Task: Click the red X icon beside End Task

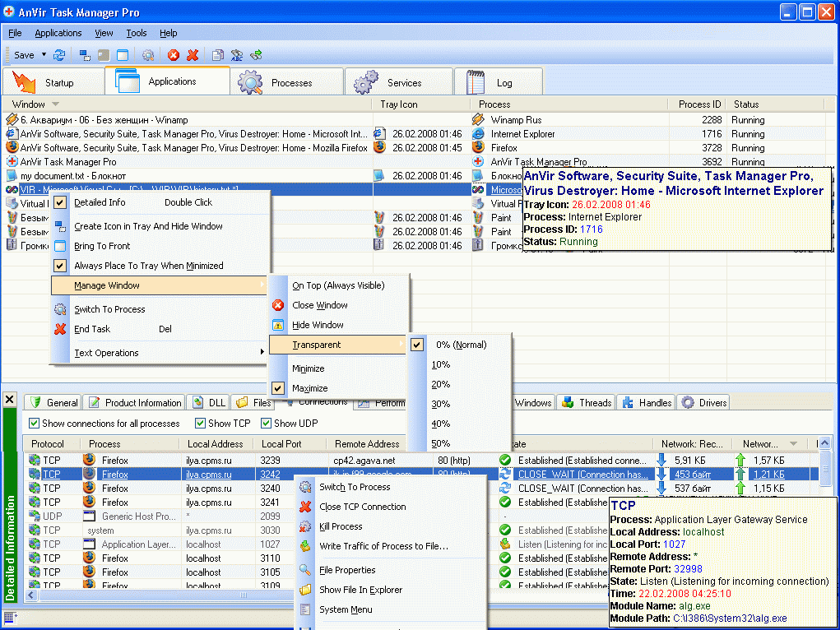Action: 61,329
